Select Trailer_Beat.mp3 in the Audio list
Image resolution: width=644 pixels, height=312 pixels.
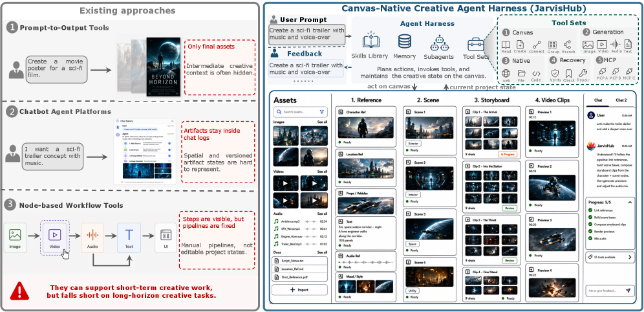(300, 244)
